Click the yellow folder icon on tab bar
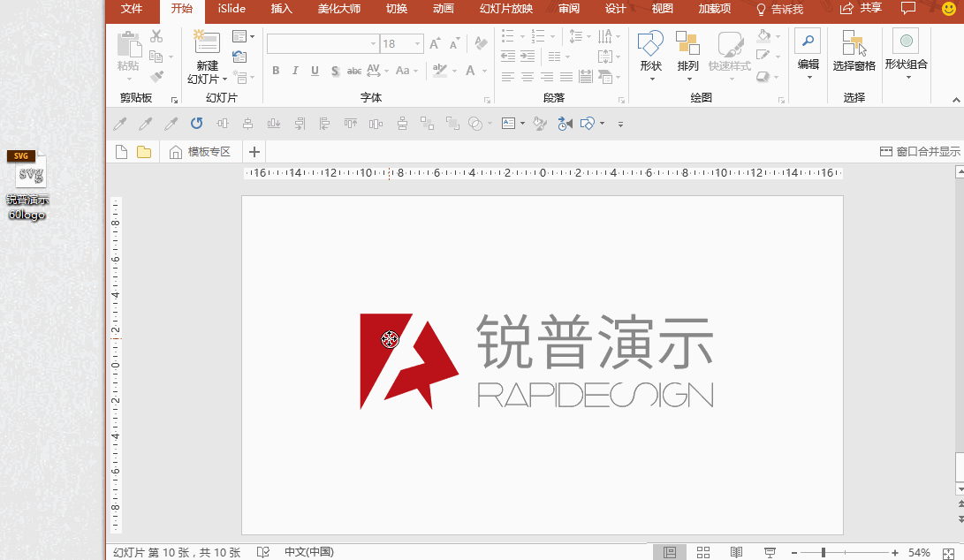The image size is (964, 560). 144,152
